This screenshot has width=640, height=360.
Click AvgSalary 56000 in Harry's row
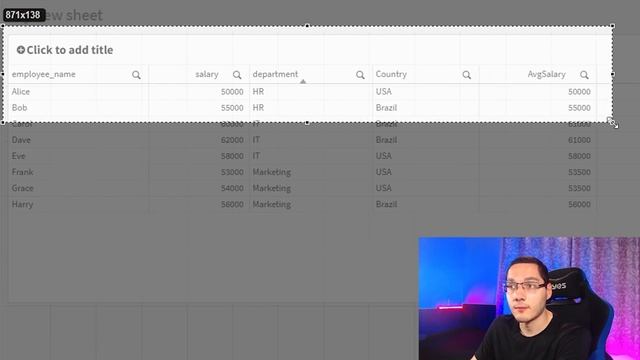[579, 204]
